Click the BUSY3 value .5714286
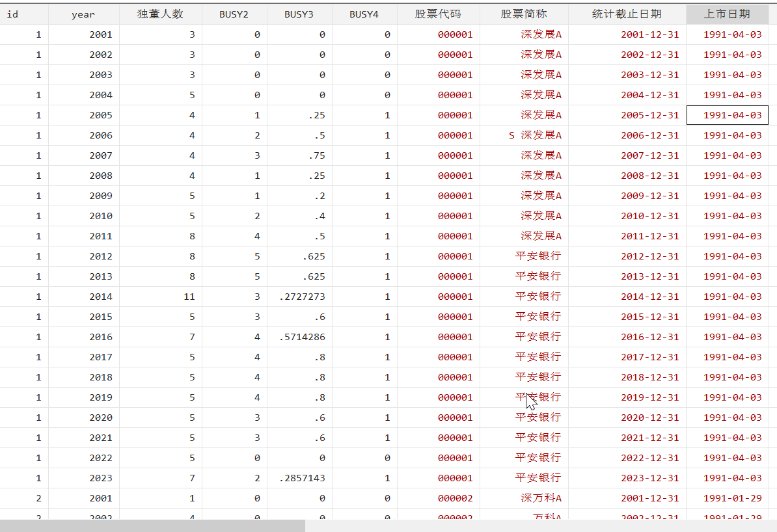The height and width of the screenshot is (532, 777). click(x=299, y=337)
